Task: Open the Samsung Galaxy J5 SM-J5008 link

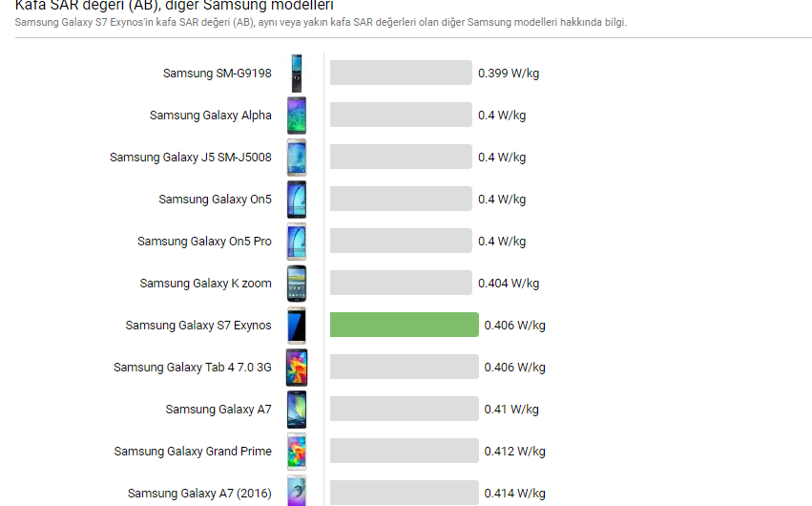Action: pos(190,158)
